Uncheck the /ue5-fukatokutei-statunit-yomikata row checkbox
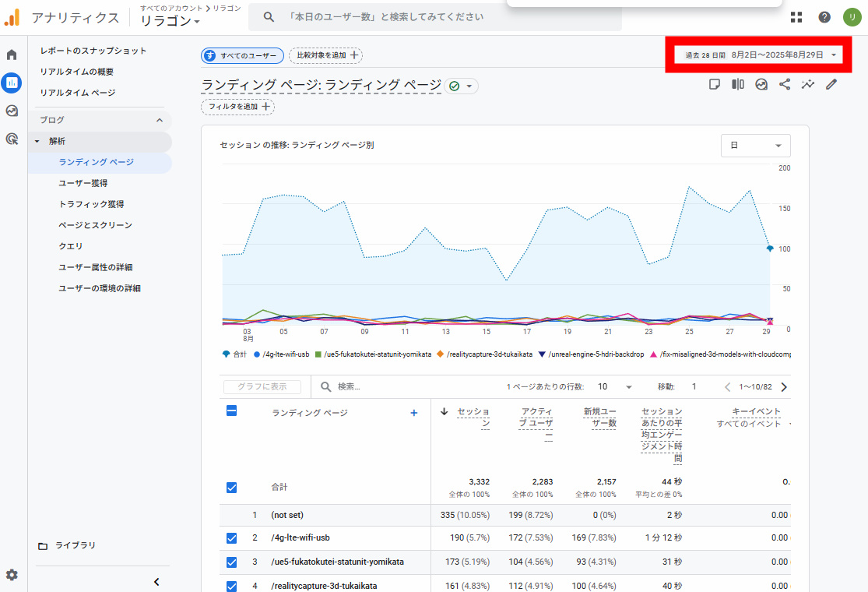 point(231,562)
